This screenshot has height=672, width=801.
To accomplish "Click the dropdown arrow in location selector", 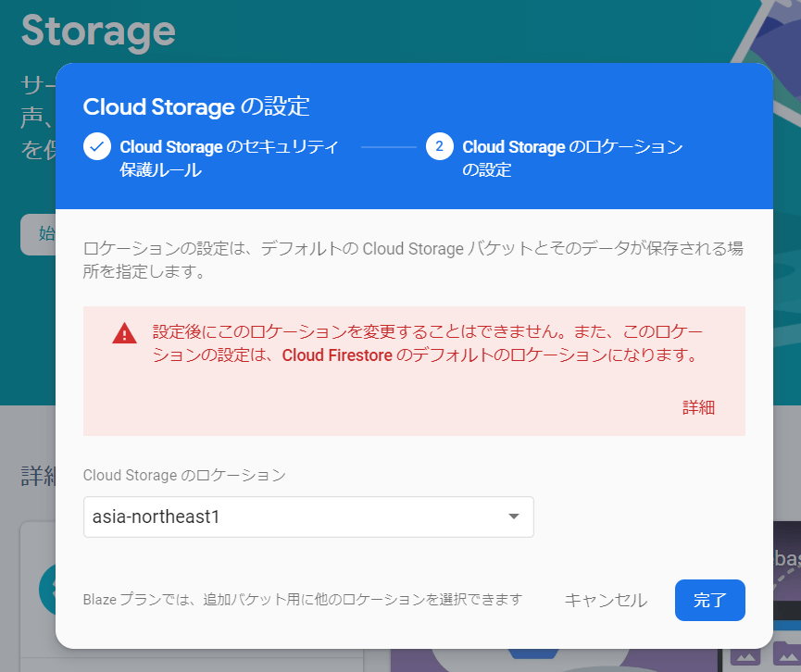I will click(x=514, y=516).
